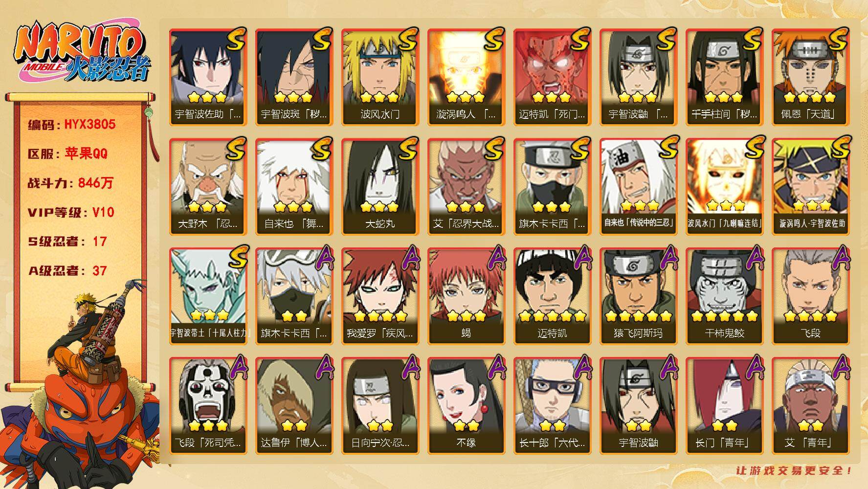Select the 波风水门 ninja card
The height and width of the screenshot is (489, 868).
pos(380,77)
